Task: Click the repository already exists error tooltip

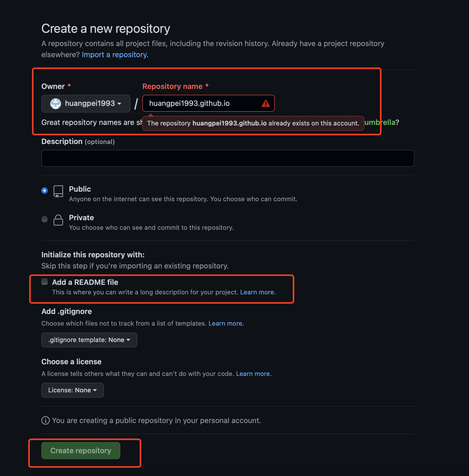Action: [x=253, y=123]
